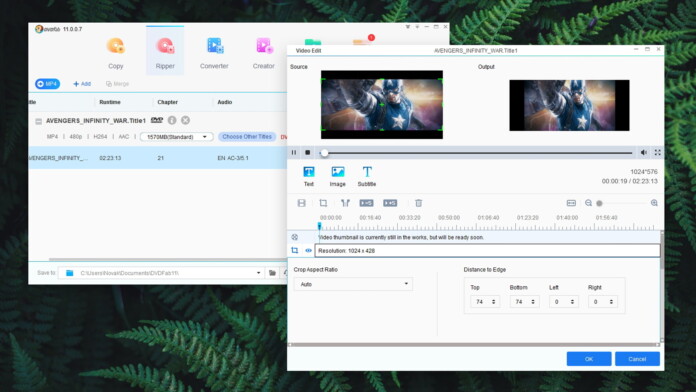The height and width of the screenshot is (392, 696).
Task: Add a Text overlay to video
Action: (308, 176)
